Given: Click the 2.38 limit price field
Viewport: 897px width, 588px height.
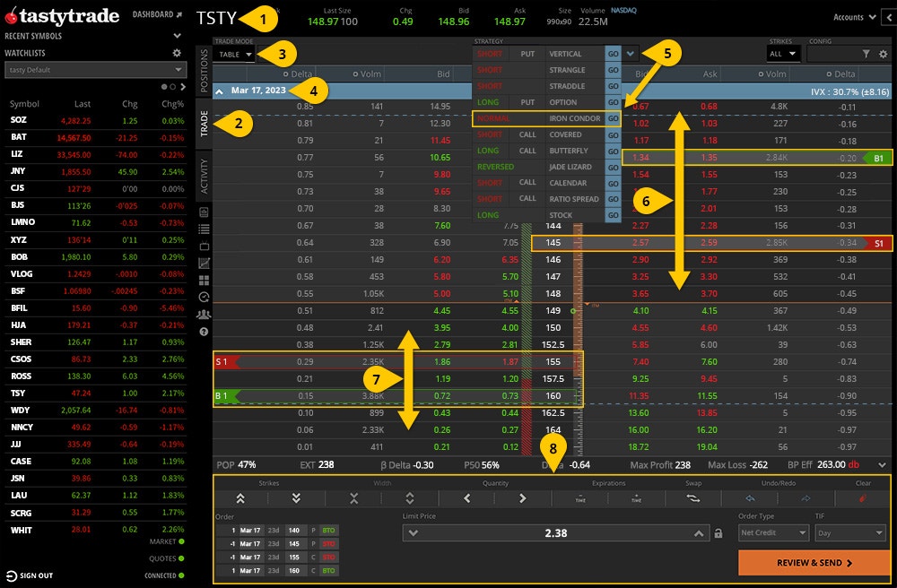Looking at the screenshot, I should [x=555, y=533].
